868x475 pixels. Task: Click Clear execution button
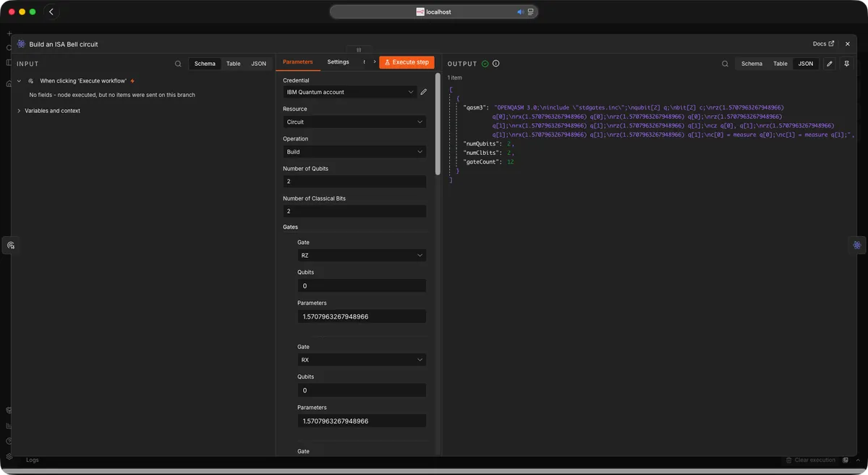coord(810,460)
